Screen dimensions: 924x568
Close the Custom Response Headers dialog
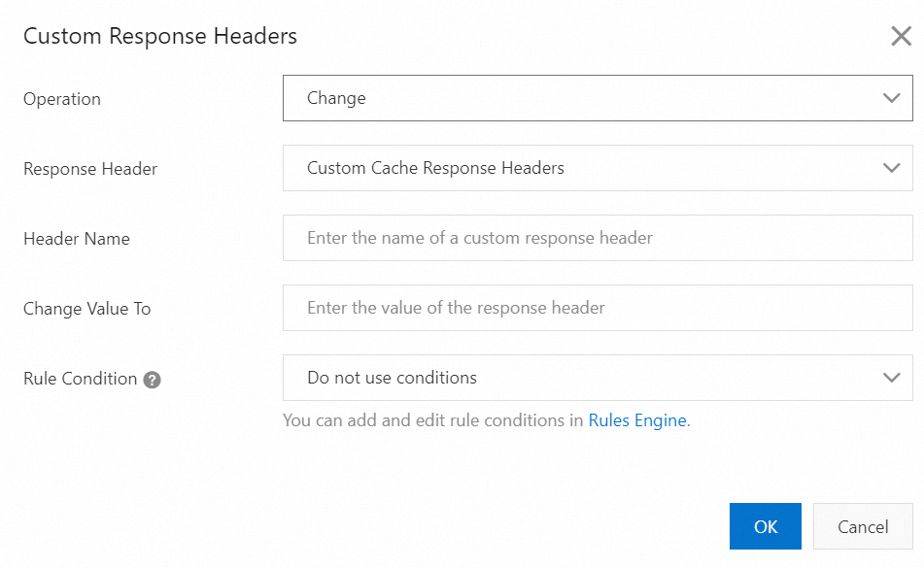901,37
